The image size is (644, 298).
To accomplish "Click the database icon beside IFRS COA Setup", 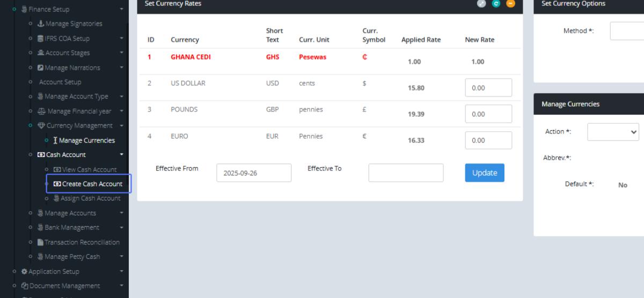I will coord(41,39).
